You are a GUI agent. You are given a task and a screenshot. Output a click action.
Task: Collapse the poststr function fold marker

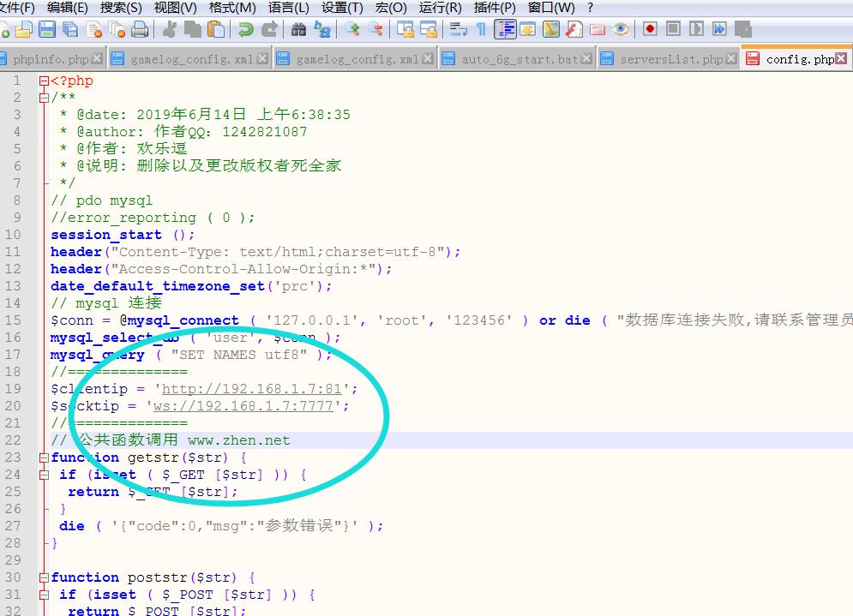pos(44,577)
